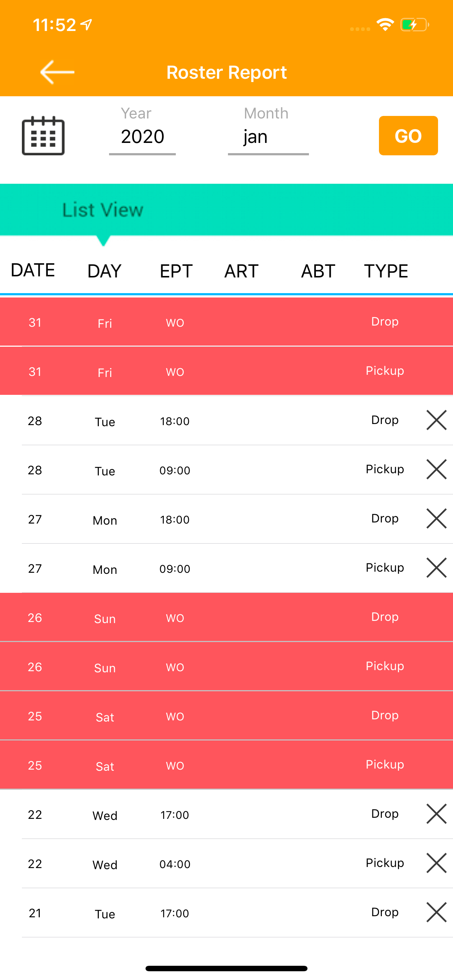Delete the 22 Wed 04:00 Pickup entry
The image size is (453, 980).
436,863
